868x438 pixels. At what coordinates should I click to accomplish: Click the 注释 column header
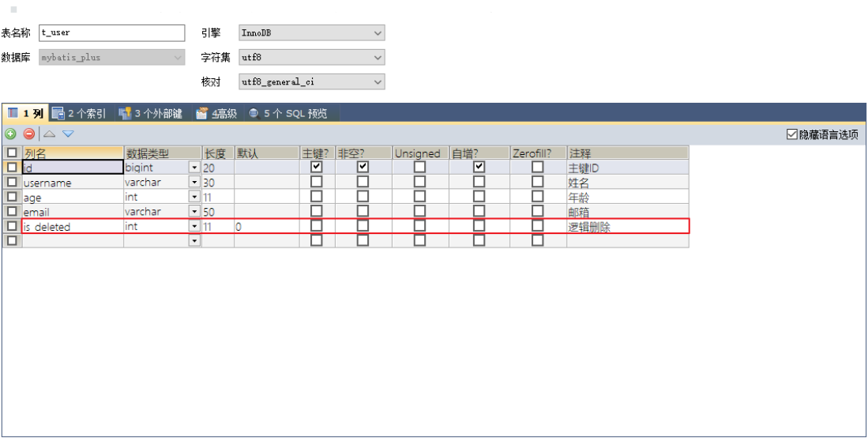coord(629,153)
